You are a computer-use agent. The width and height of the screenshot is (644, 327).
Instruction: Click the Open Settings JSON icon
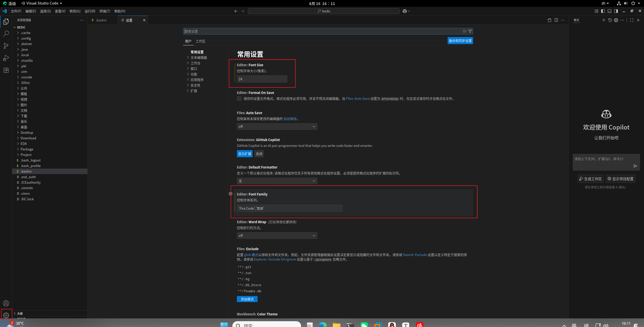[x=549, y=20]
